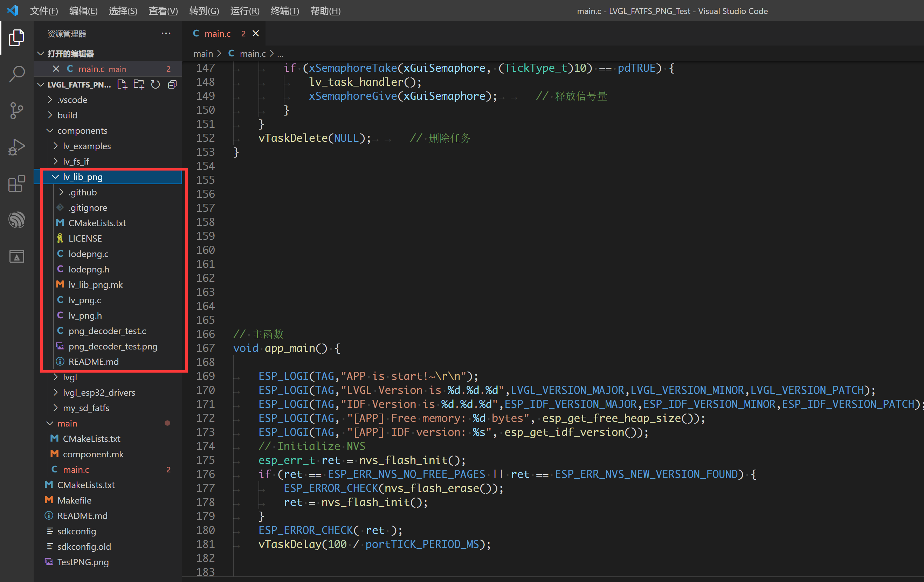Click the New File icon in explorer
The image size is (924, 582).
pos(122,84)
